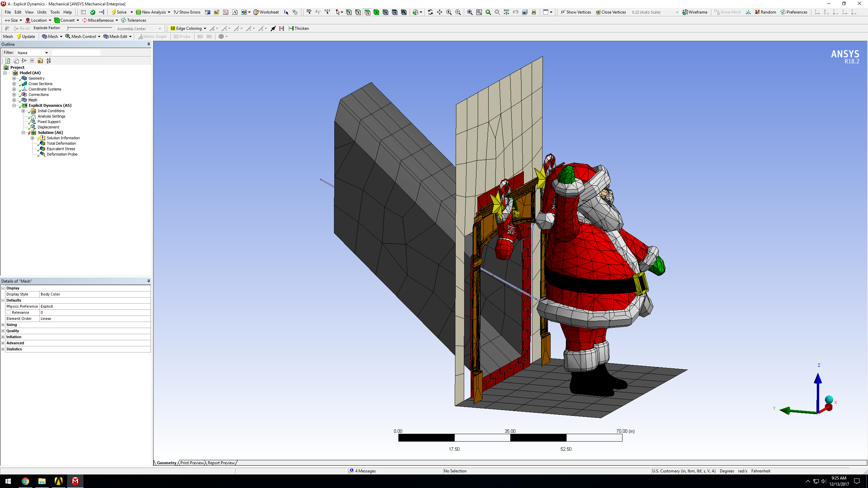The image size is (868, 488).
Task: Pin the Details of Mesh panel
Action: pos(149,281)
